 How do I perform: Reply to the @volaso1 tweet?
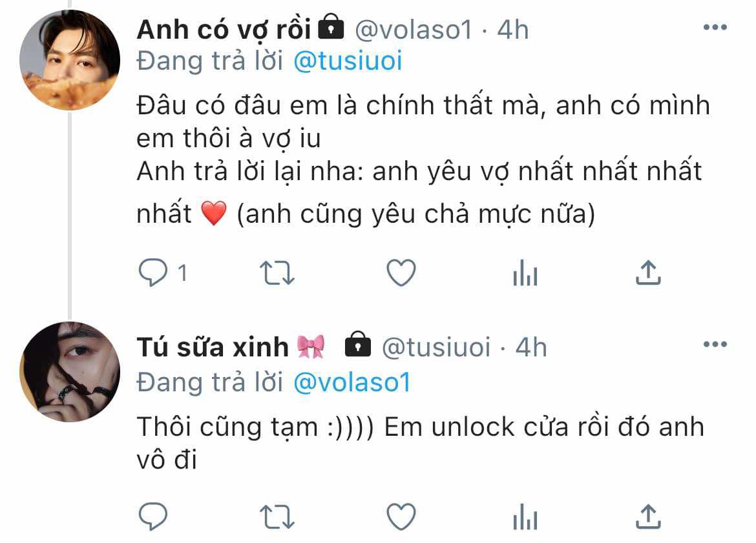click(x=153, y=272)
